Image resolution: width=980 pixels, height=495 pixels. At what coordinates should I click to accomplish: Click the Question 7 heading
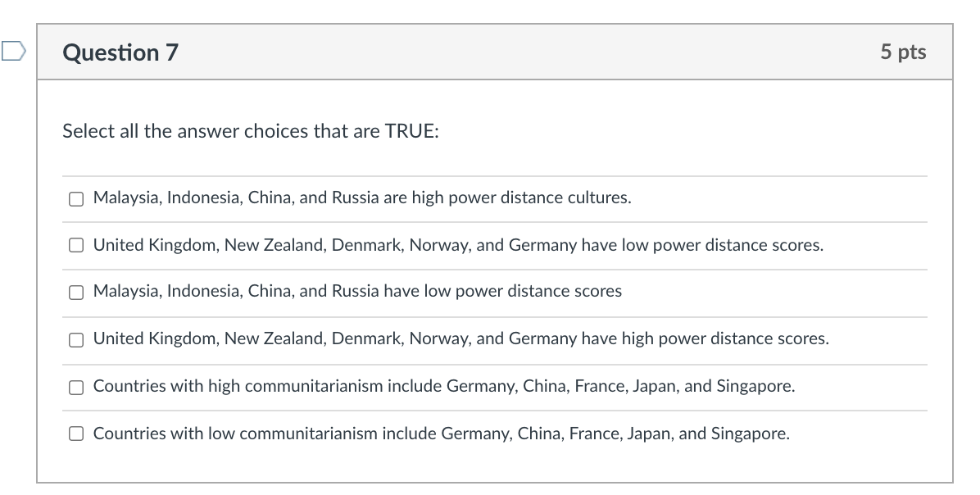coord(120,52)
